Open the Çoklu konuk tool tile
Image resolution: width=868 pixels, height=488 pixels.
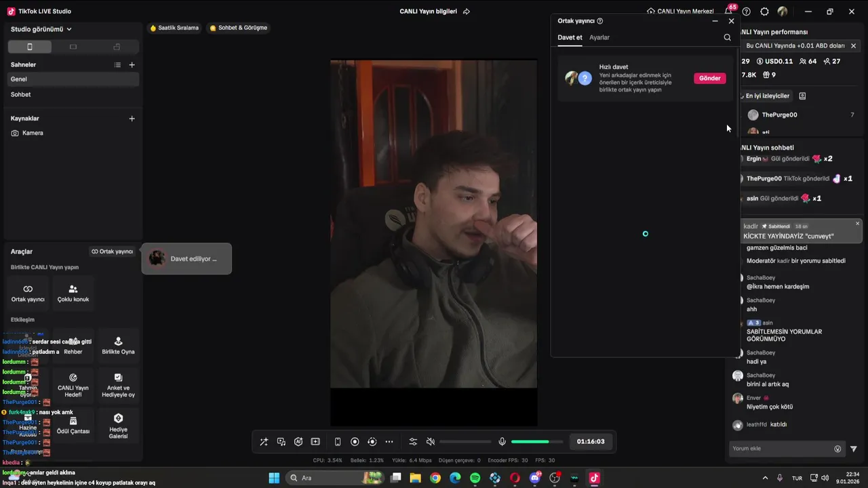coord(73,293)
